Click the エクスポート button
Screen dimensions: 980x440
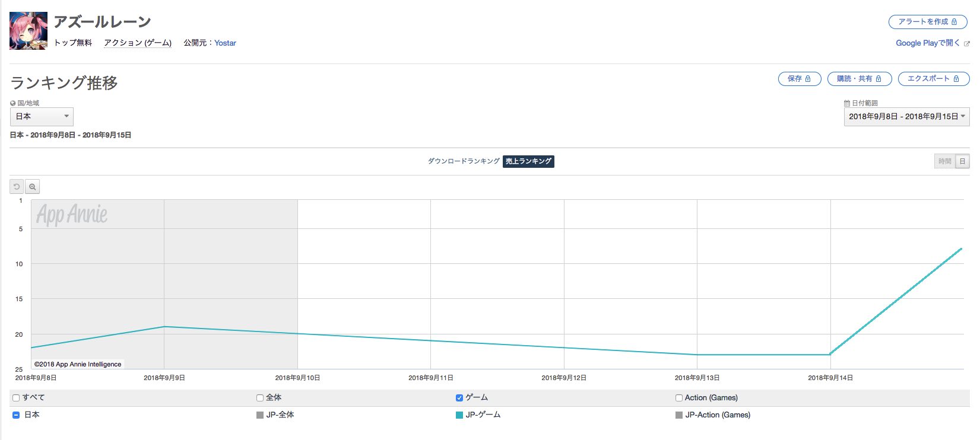934,79
